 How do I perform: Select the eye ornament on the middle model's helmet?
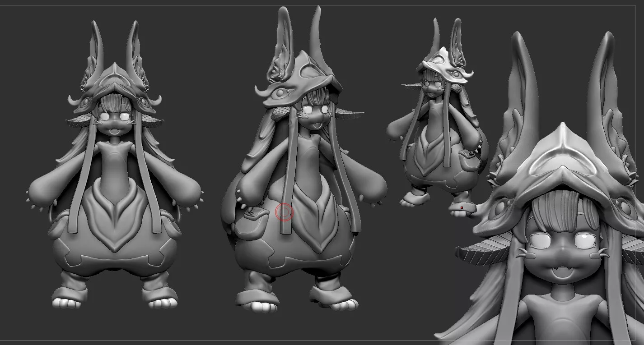pos(282,94)
